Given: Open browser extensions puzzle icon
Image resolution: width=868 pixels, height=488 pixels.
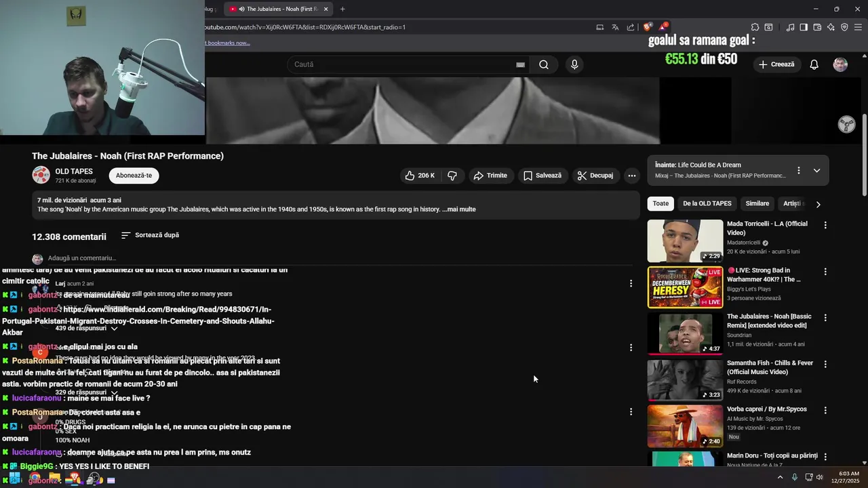Looking at the screenshot, I should [x=755, y=27].
